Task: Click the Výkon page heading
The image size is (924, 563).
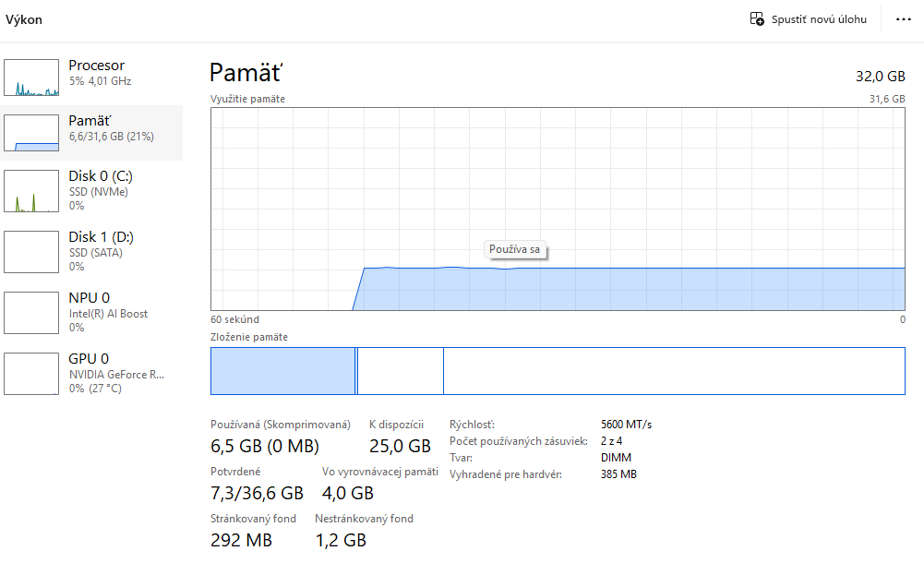Action: coord(24,19)
